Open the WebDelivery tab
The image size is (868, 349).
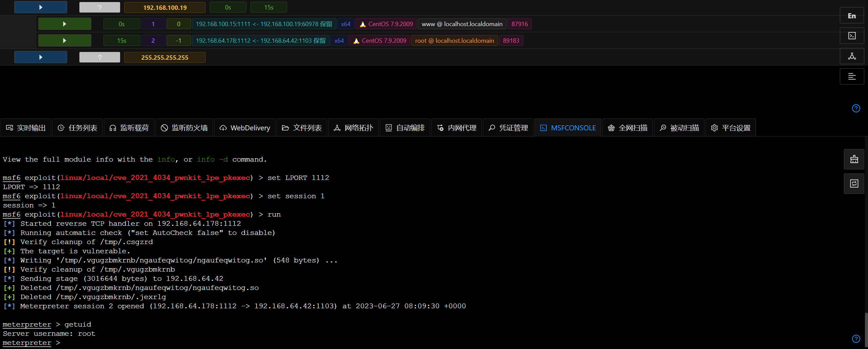[x=245, y=128]
